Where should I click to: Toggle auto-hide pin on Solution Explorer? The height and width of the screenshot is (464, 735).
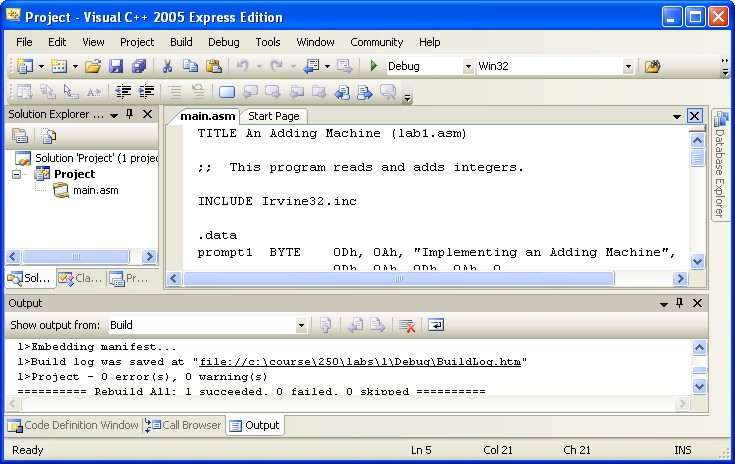(x=130, y=115)
